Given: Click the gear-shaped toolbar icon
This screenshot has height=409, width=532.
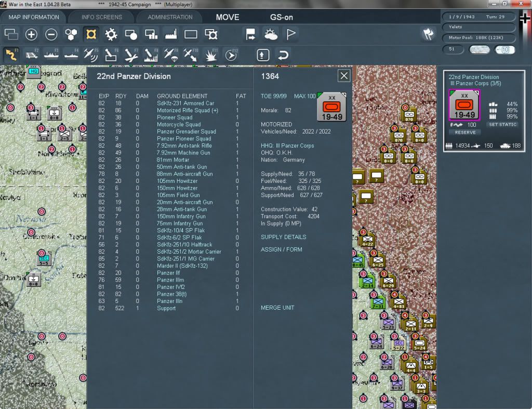Looking at the screenshot, I should (111, 34).
